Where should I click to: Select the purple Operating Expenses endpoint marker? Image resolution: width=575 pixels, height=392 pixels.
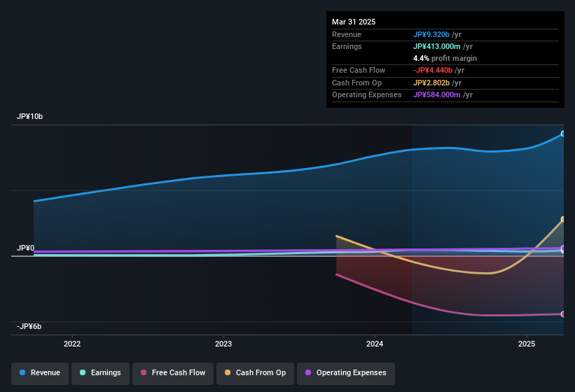pyautogui.click(x=562, y=248)
